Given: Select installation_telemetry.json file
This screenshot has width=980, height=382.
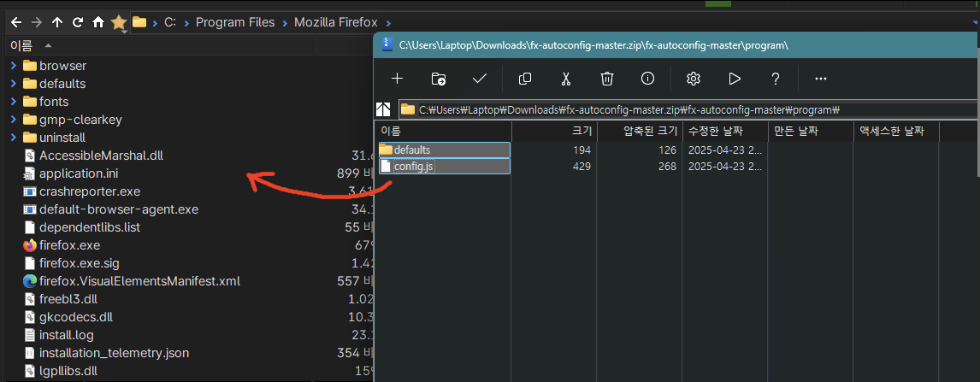Looking at the screenshot, I should (114, 353).
